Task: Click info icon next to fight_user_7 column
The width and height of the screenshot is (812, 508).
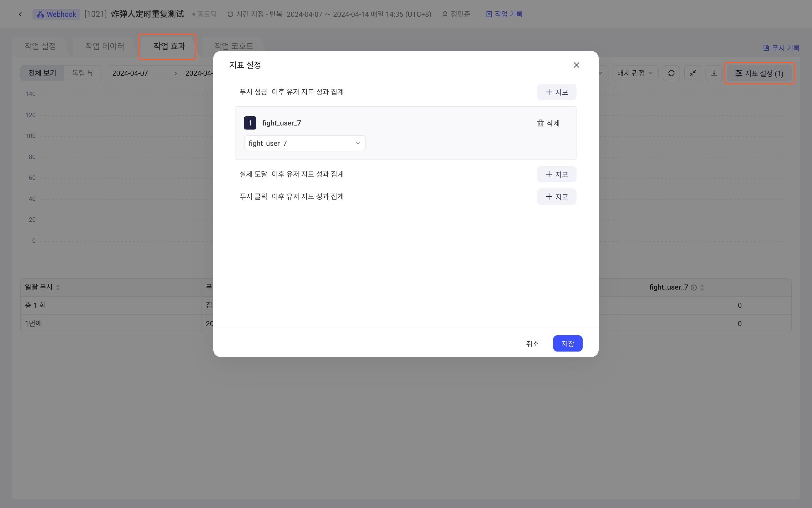Action: (693, 288)
